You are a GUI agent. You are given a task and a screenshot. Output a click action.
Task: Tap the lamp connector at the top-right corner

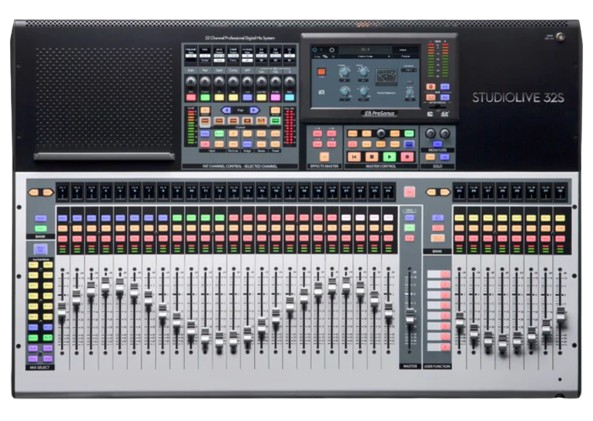(x=560, y=37)
